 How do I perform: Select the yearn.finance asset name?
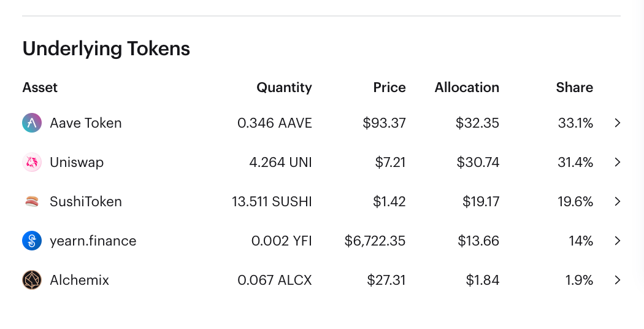[x=93, y=241]
